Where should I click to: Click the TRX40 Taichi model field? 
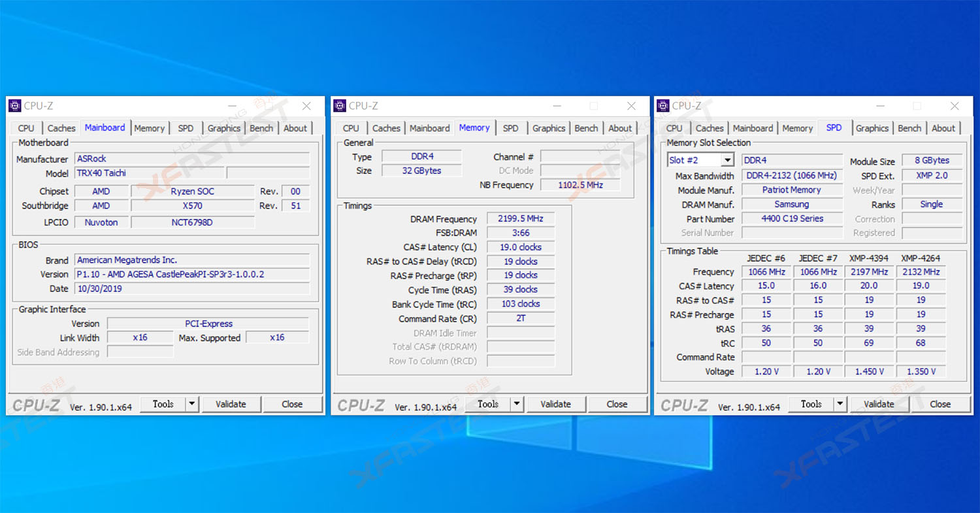149,173
